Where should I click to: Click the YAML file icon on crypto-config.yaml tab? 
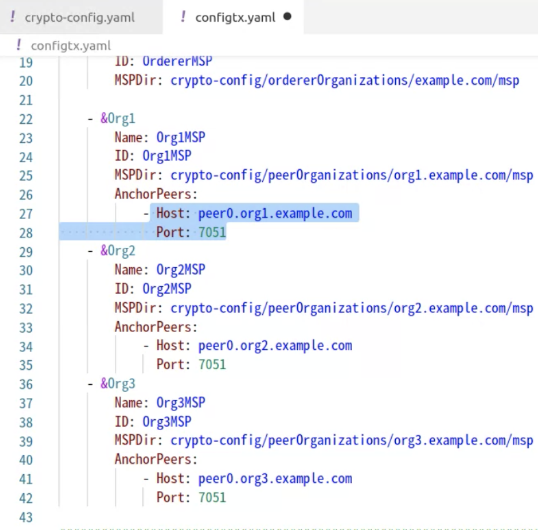point(13,16)
